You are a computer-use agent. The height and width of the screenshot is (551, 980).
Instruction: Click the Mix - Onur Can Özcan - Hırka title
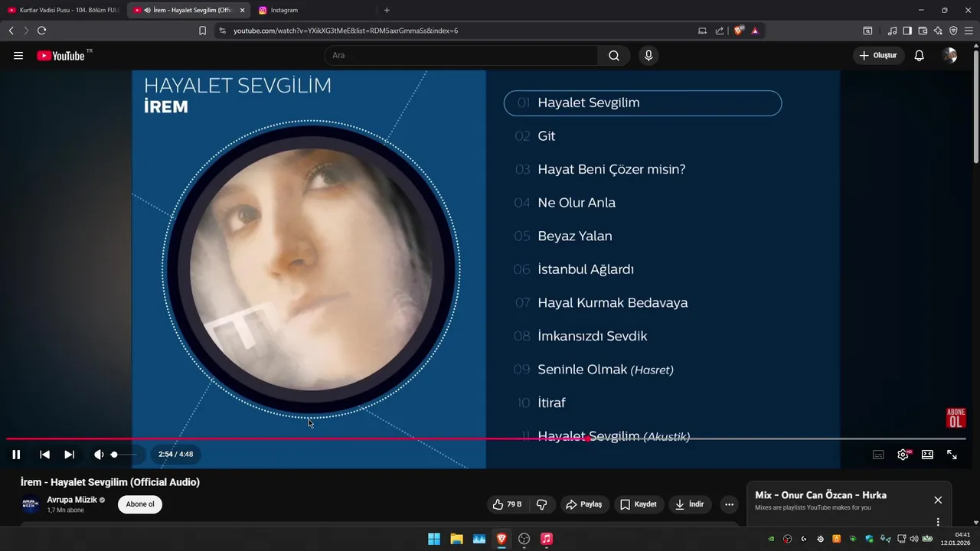(x=821, y=495)
